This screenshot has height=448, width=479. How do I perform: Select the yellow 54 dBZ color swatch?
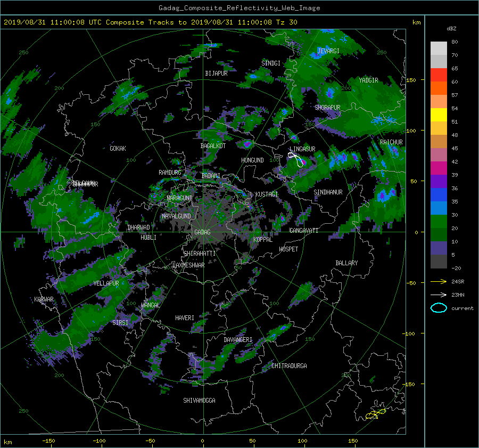(x=439, y=115)
